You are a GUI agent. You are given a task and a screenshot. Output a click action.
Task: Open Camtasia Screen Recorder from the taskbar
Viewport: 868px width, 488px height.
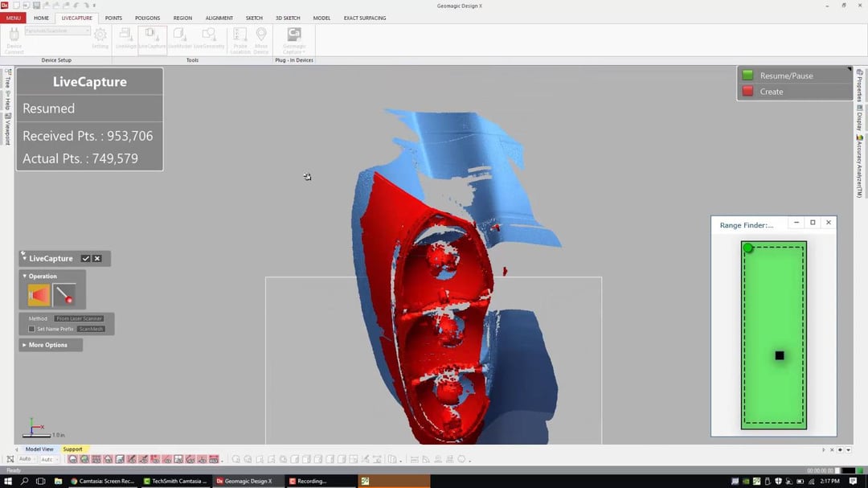click(103, 481)
